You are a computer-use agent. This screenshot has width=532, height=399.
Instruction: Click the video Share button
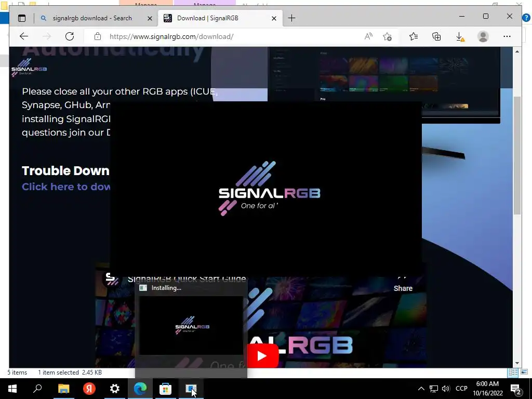pyautogui.click(x=403, y=288)
